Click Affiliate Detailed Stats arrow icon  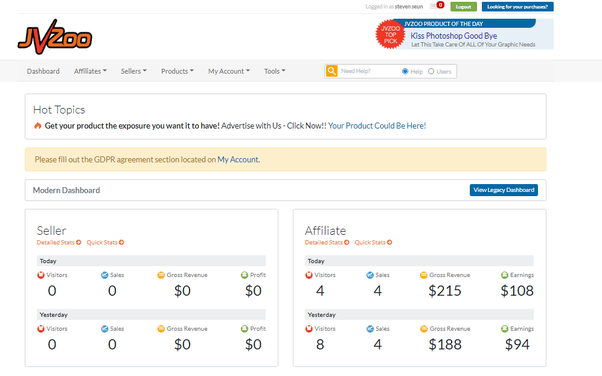[x=346, y=242]
